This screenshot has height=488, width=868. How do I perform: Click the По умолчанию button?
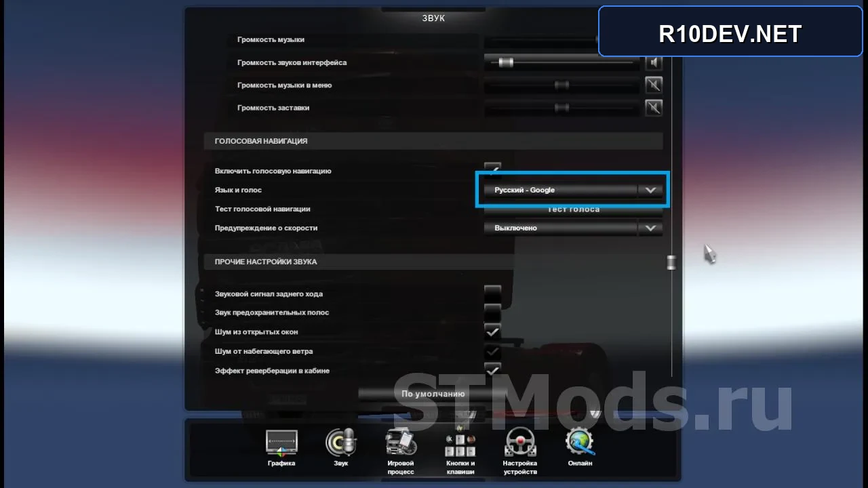433,394
